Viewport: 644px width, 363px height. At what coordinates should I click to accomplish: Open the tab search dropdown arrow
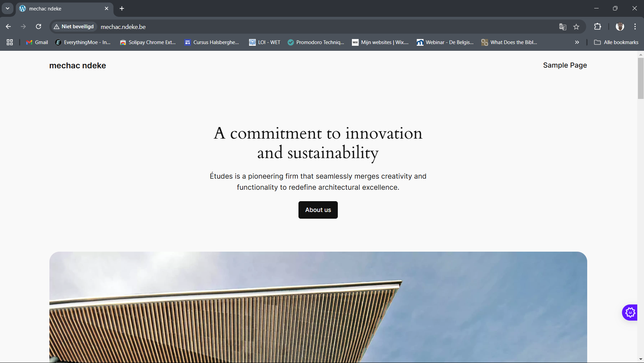coord(7,8)
